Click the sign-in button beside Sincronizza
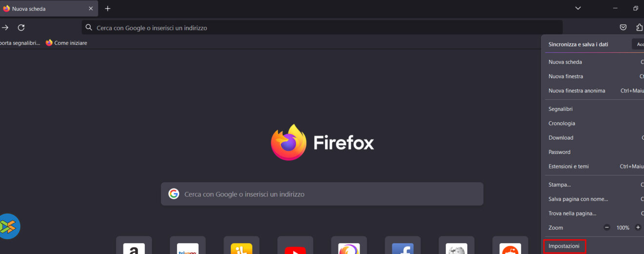The height and width of the screenshot is (254, 644). coord(638,44)
